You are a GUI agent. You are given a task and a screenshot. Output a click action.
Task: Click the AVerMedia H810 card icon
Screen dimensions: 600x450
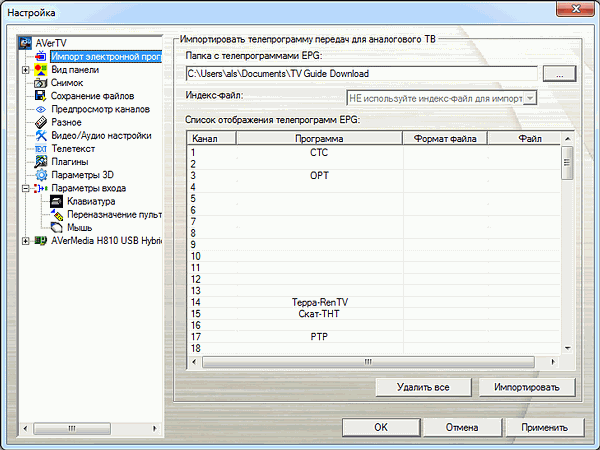click(x=41, y=241)
